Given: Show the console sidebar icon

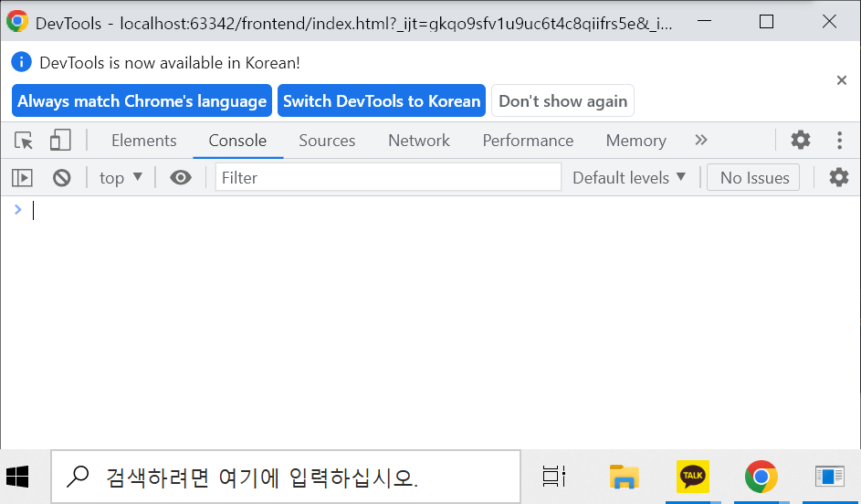Looking at the screenshot, I should pos(23,178).
